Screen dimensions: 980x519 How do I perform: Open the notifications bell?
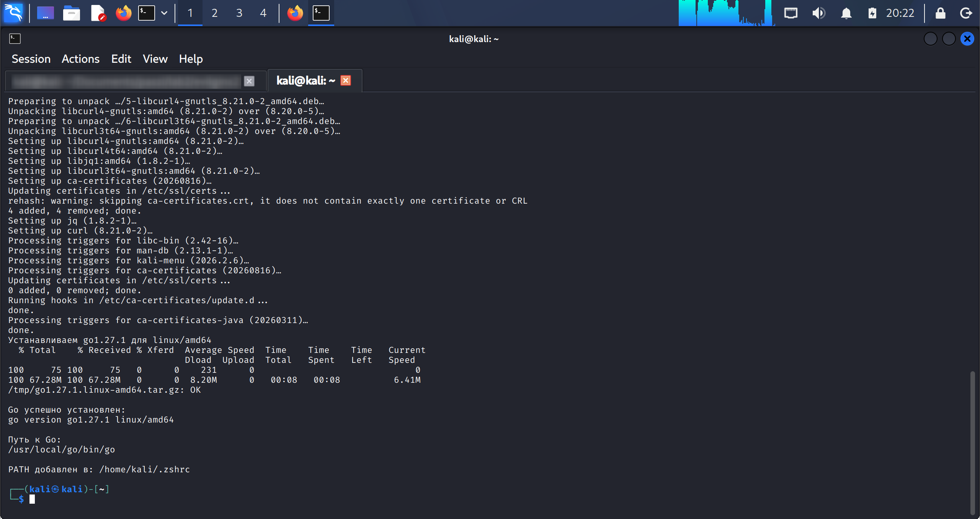tap(846, 13)
